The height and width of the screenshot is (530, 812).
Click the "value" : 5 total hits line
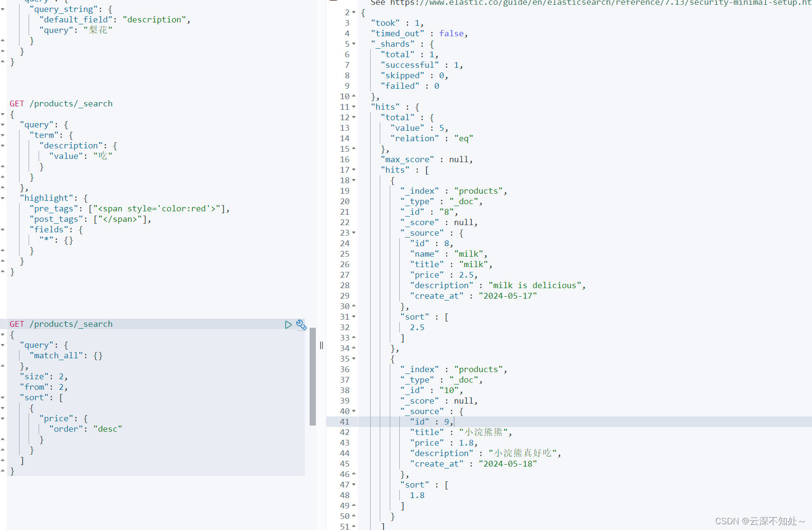coord(419,128)
